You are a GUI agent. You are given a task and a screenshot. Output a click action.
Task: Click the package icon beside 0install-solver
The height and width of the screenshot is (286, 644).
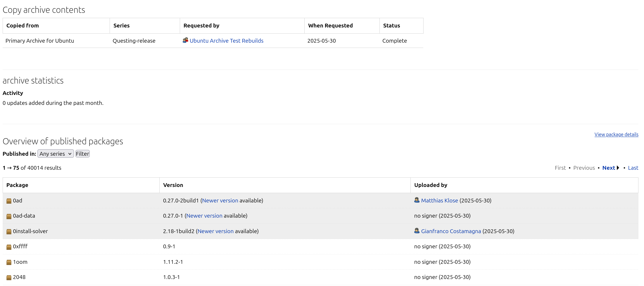click(x=9, y=232)
